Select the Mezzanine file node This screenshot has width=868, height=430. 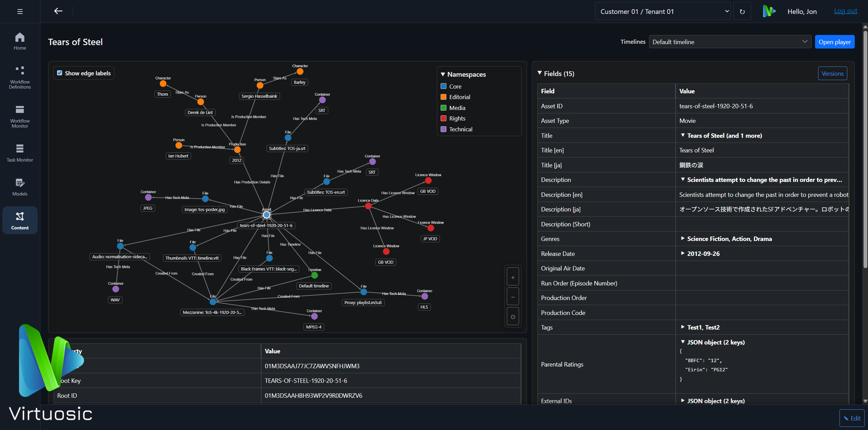[213, 302]
